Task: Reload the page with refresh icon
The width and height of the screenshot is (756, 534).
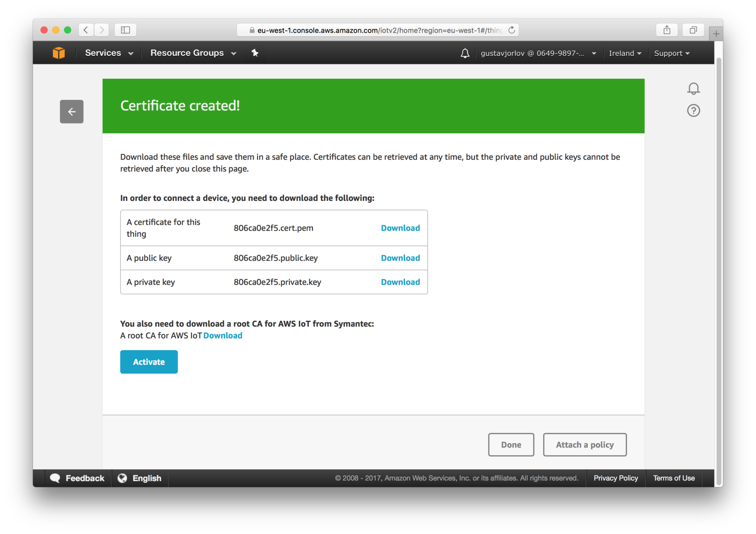Action: 511,30
